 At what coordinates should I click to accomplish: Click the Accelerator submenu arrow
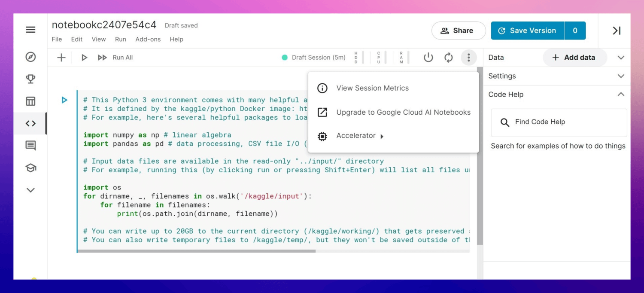tap(382, 136)
